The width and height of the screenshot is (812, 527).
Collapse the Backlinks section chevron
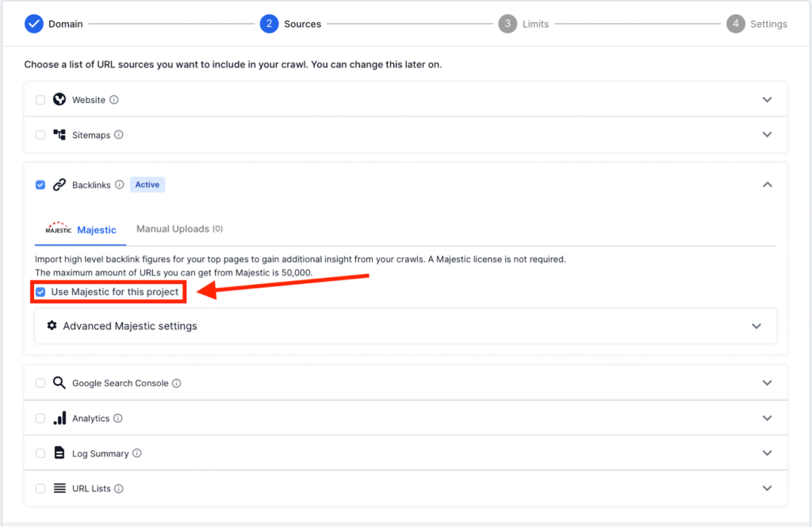click(767, 184)
